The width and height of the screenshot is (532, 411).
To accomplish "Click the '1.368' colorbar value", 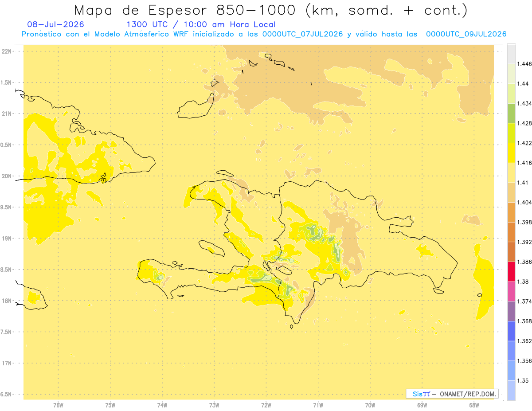I will (525, 321).
